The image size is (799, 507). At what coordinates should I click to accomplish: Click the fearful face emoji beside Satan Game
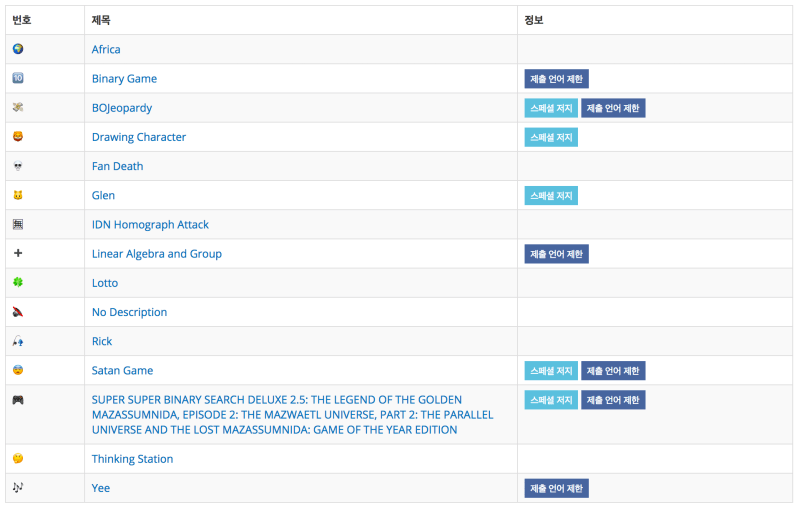[18, 371]
